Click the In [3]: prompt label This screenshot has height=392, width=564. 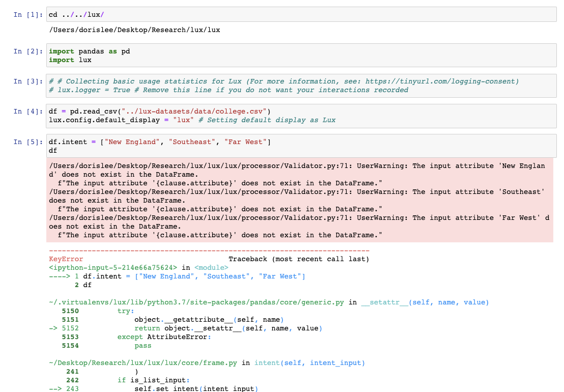point(28,81)
